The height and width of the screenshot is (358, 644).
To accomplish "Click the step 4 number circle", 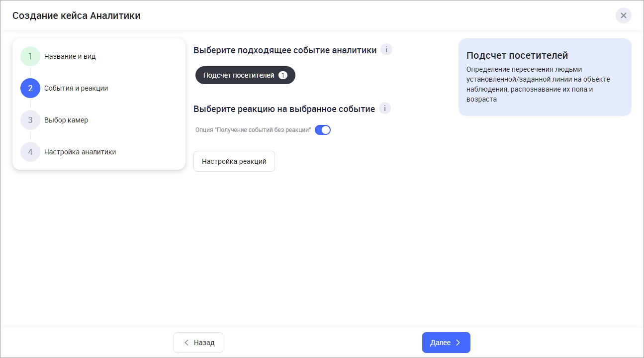I will pos(30,152).
